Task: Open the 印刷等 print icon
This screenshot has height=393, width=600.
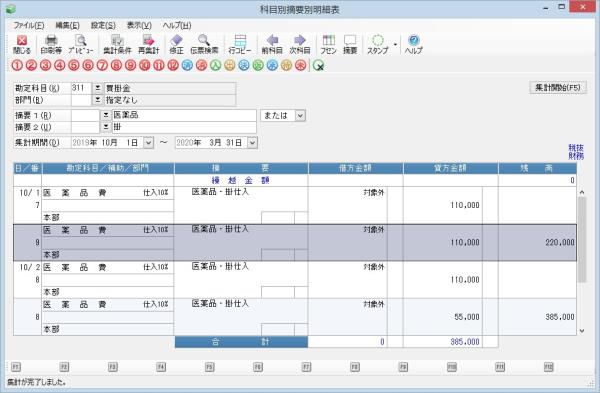Action: coord(51,44)
